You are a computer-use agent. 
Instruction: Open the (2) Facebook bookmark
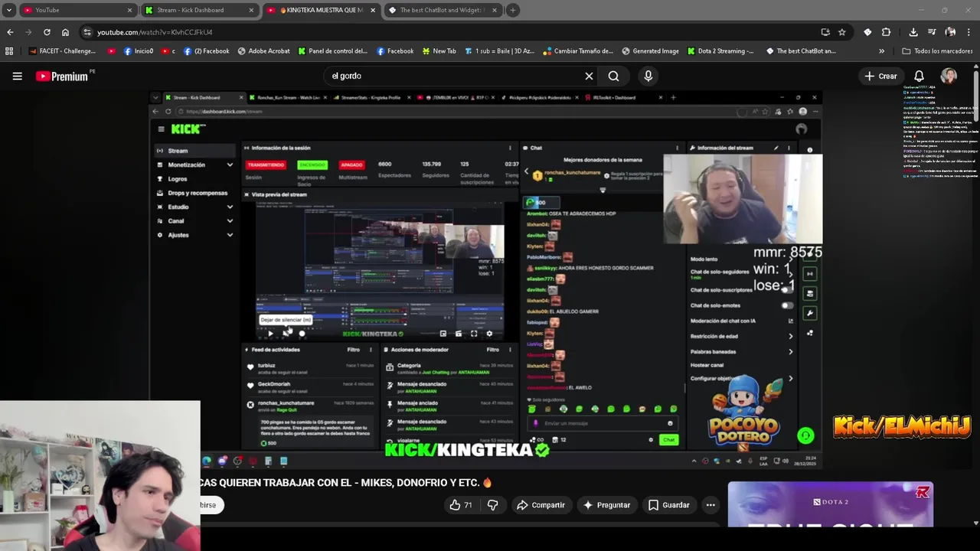[206, 51]
